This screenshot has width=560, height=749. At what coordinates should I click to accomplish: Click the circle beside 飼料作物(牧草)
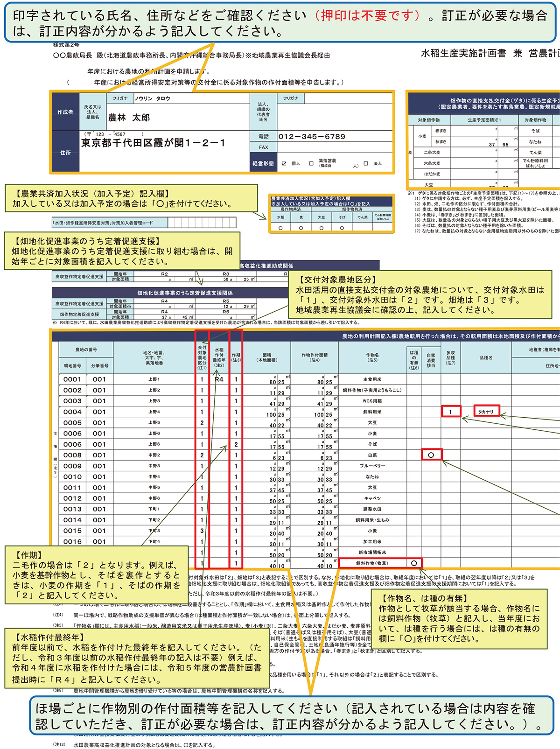[414, 563]
